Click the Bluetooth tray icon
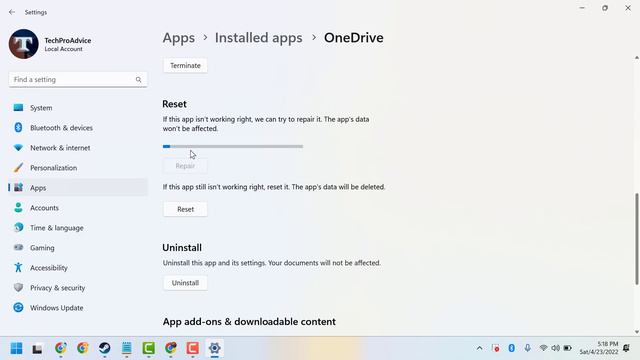Image resolution: width=640 pixels, height=360 pixels. click(x=511, y=348)
